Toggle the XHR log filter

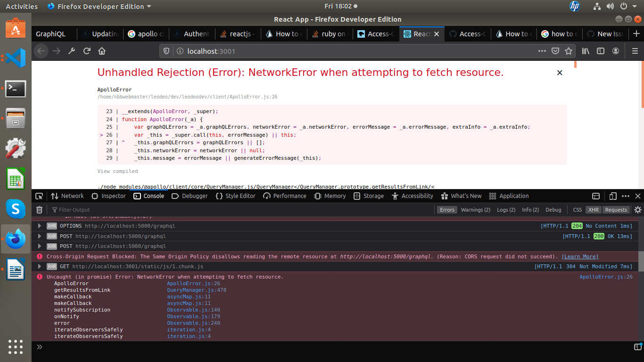(593, 210)
